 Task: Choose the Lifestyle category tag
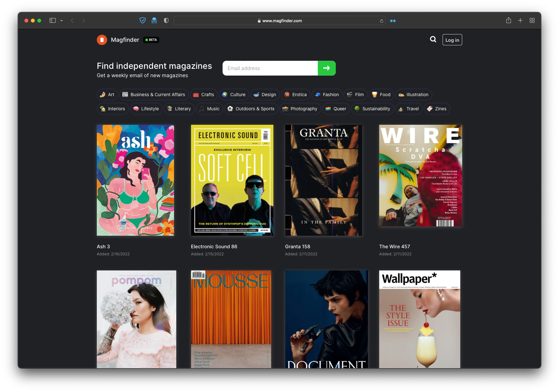click(146, 109)
